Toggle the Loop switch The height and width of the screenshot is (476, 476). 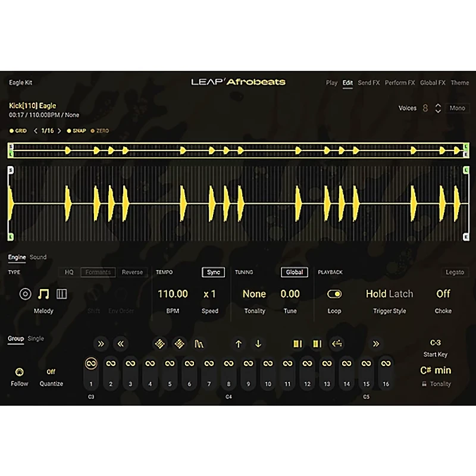[334, 293]
